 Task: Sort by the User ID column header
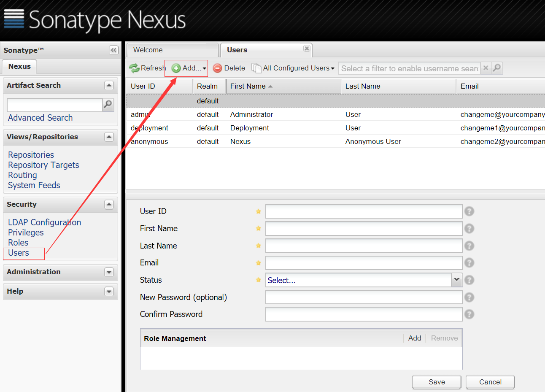pos(159,86)
